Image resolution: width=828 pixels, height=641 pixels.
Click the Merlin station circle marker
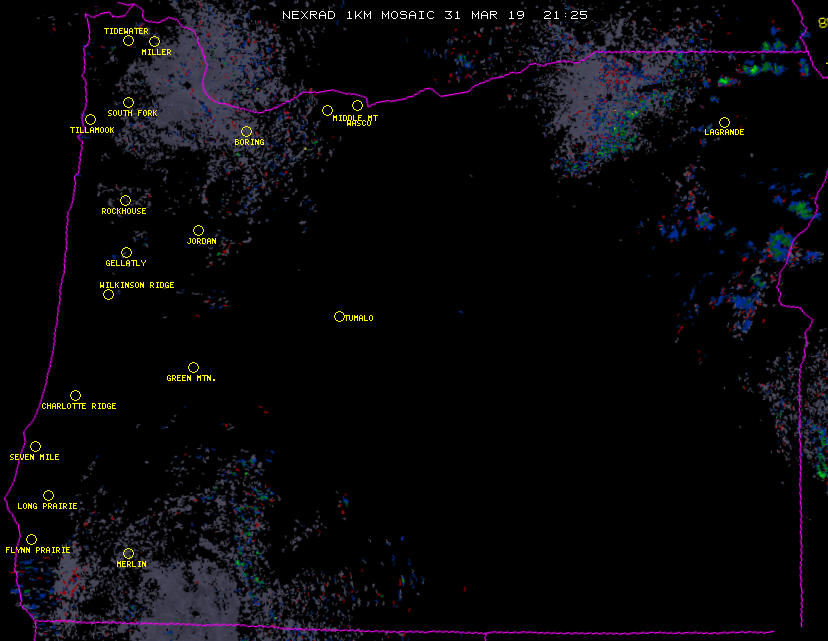[128, 553]
